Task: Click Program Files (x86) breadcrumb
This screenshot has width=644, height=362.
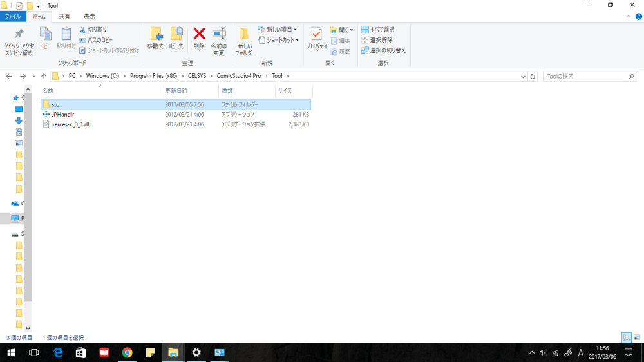Action: coord(154,76)
